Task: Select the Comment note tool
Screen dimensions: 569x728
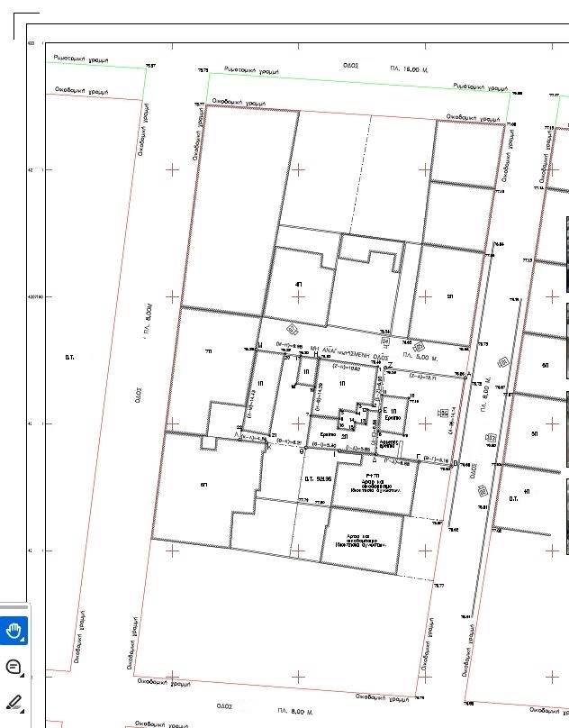Action: (x=13, y=667)
